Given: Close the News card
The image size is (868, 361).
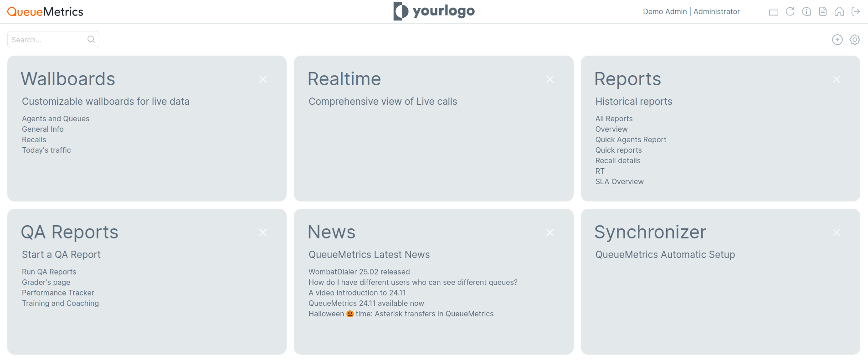Looking at the screenshot, I should click(550, 232).
